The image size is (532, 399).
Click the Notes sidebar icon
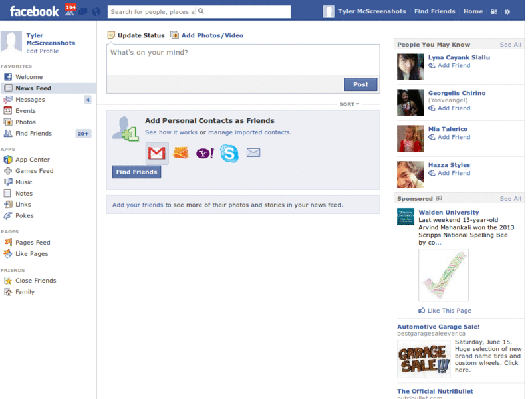7,193
